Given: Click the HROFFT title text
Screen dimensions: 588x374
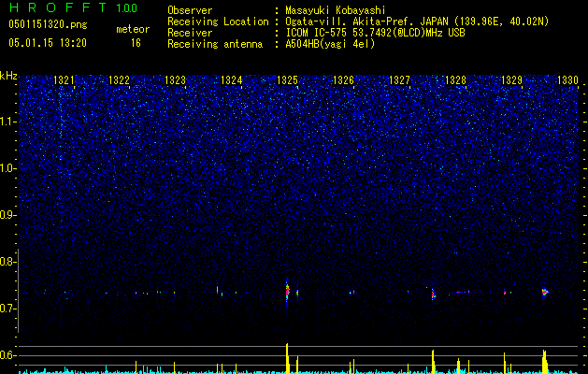Looking at the screenshot, I should point(58,7).
